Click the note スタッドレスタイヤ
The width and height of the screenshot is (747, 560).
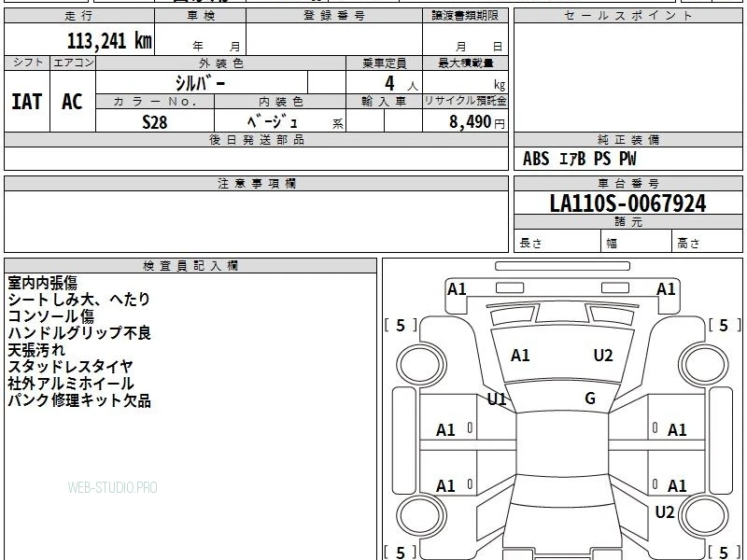tap(71, 367)
